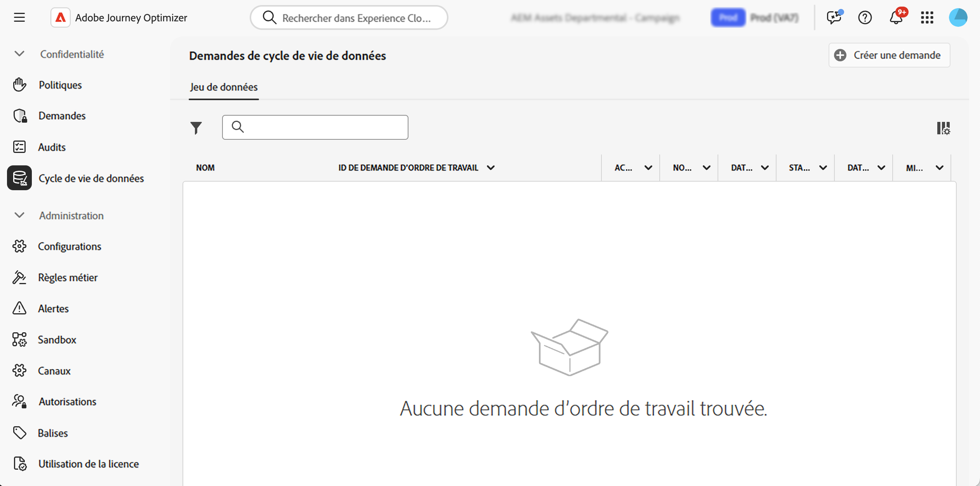The image size is (980, 486).
Task: Click the filter funnel icon
Action: (196, 128)
